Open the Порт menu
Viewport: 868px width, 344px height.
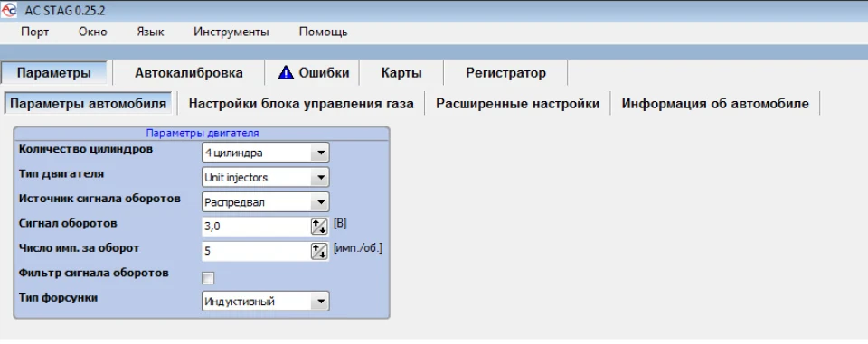click(x=35, y=33)
